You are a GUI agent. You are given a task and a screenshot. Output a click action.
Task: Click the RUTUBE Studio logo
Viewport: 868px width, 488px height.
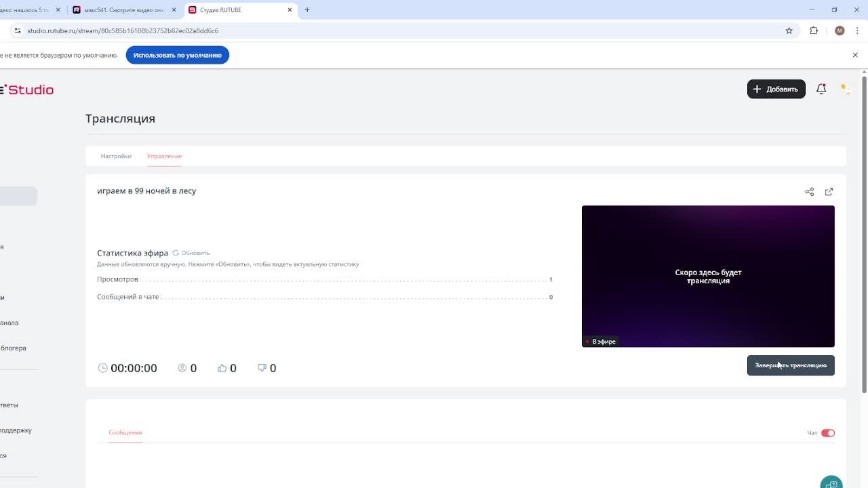pyautogui.click(x=26, y=89)
